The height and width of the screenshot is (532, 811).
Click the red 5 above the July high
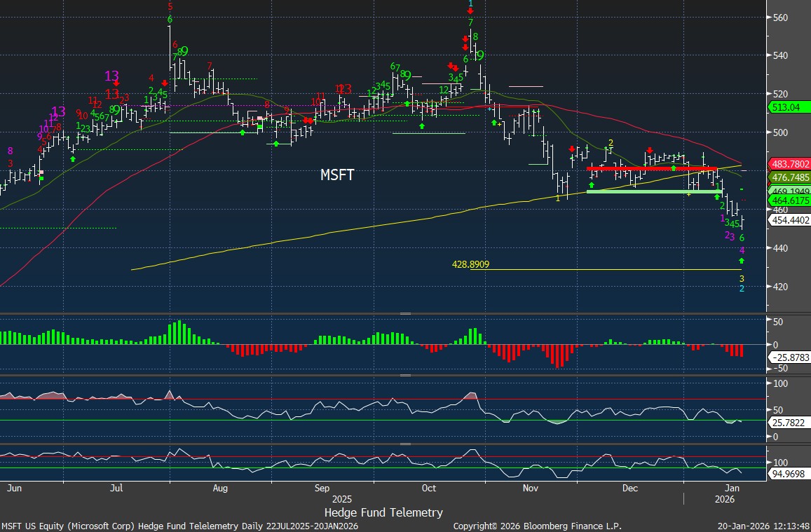pos(170,7)
